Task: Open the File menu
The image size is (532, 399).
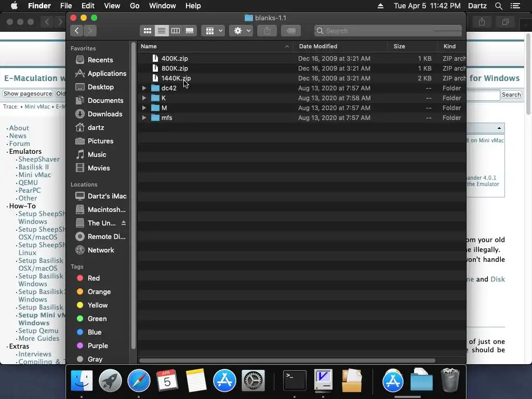Action: tap(66, 6)
